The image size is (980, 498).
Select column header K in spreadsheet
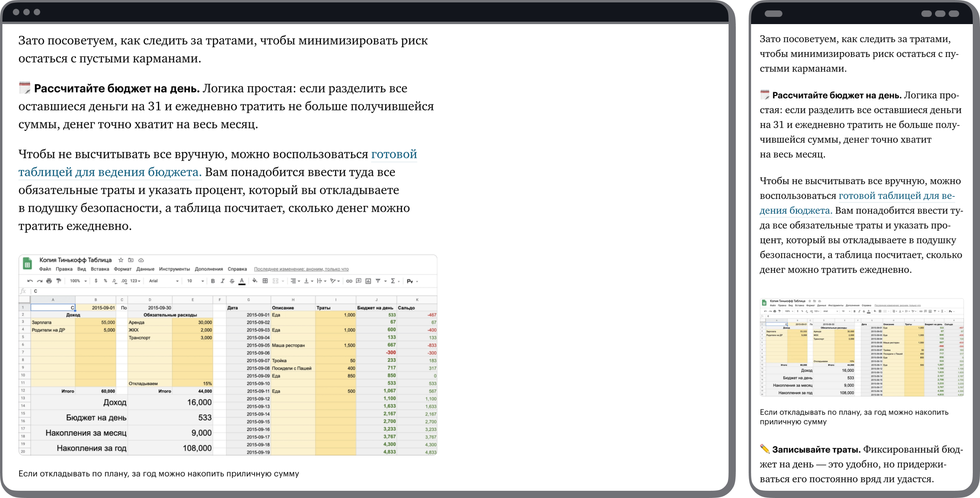(x=417, y=300)
